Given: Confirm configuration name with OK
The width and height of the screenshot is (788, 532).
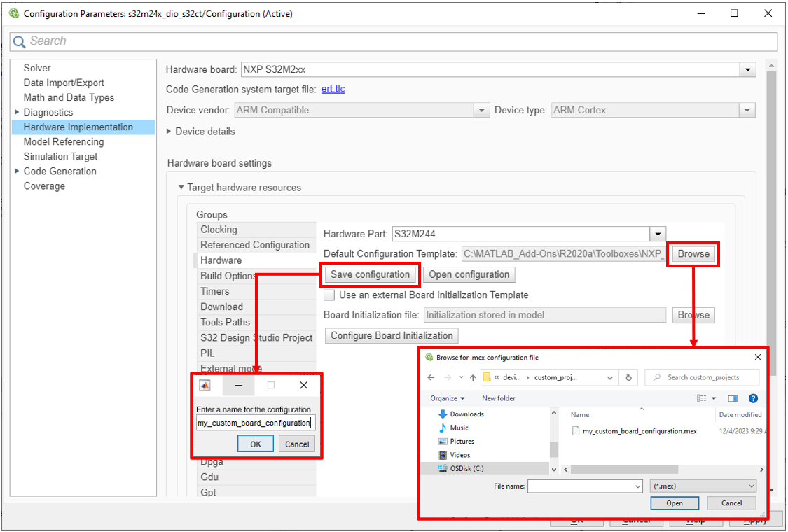Looking at the screenshot, I should point(256,444).
